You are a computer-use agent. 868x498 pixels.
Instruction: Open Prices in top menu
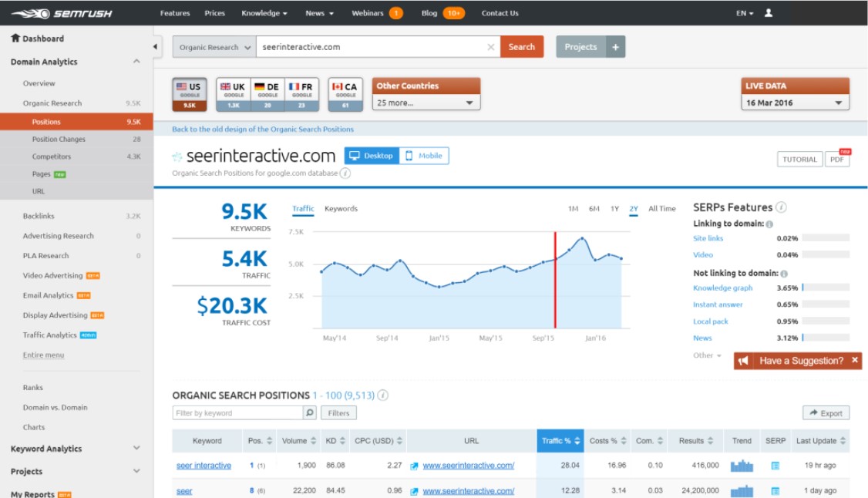point(215,13)
